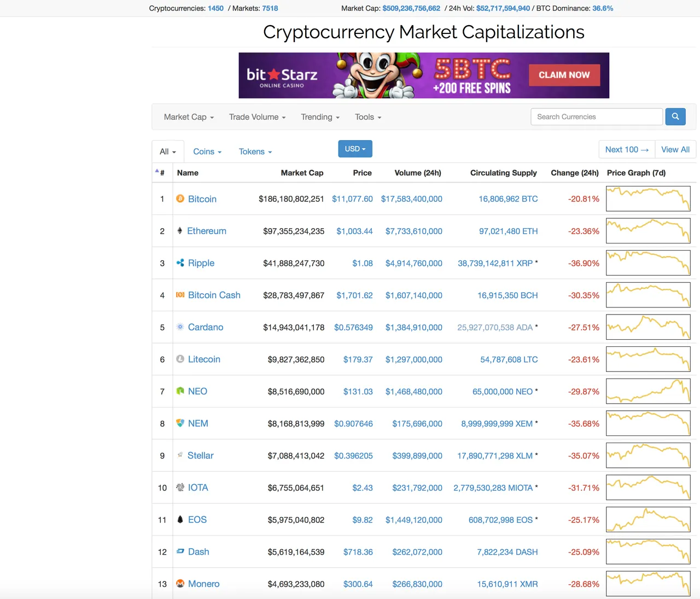
Task: Open the Trade Volume dropdown menu
Action: pyautogui.click(x=257, y=117)
